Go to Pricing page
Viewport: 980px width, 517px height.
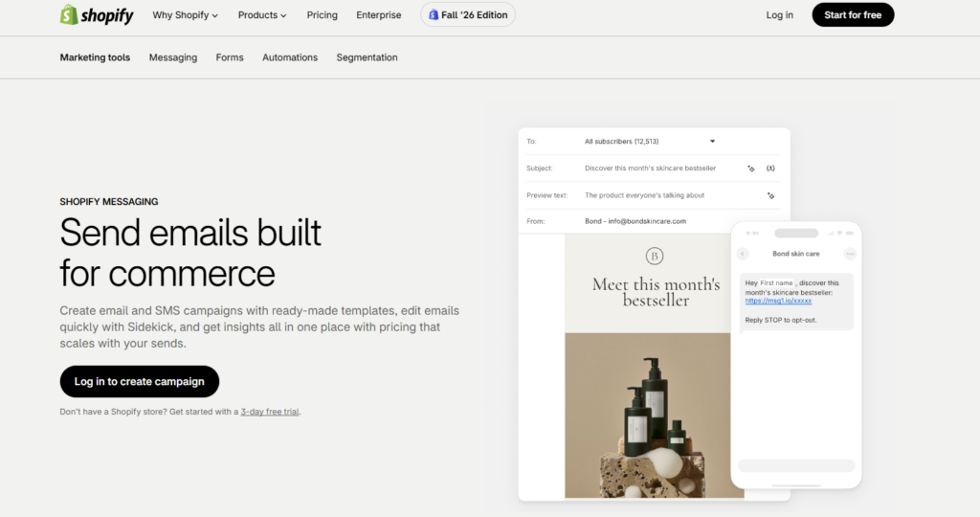(322, 15)
